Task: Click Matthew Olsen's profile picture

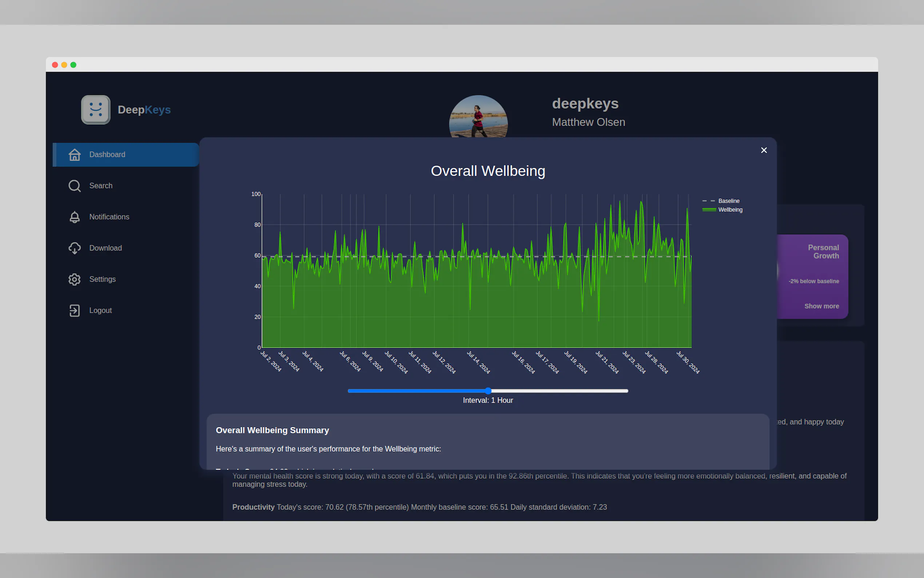Action: (x=478, y=116)
